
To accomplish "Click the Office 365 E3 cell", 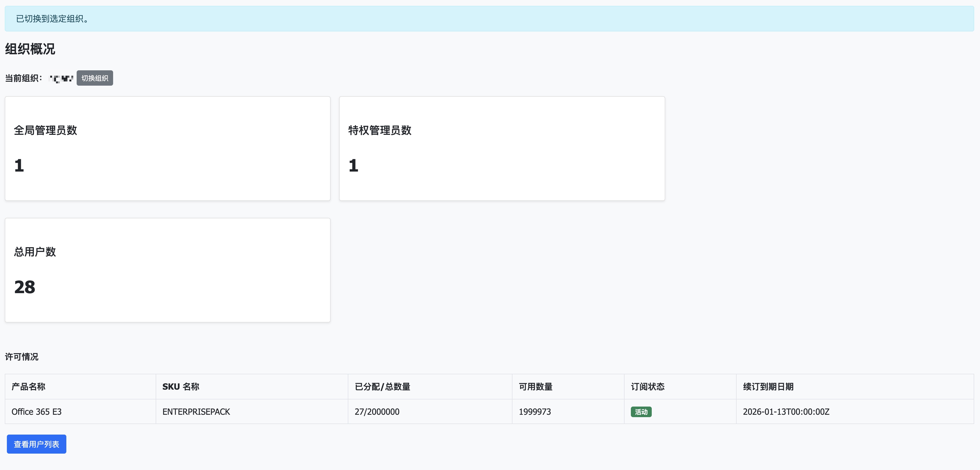I will coord(36,412).
